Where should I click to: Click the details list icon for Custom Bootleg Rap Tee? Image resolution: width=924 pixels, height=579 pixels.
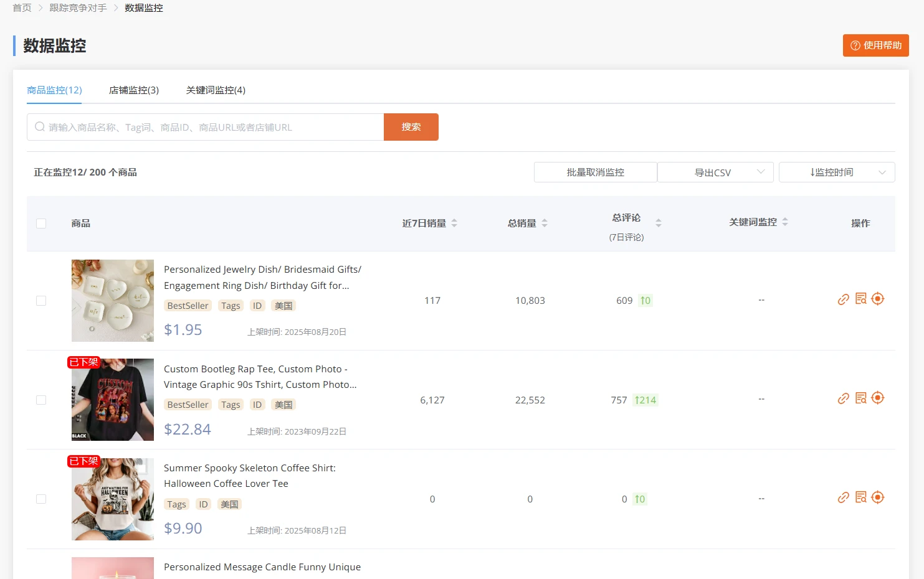tap(861, 398)
